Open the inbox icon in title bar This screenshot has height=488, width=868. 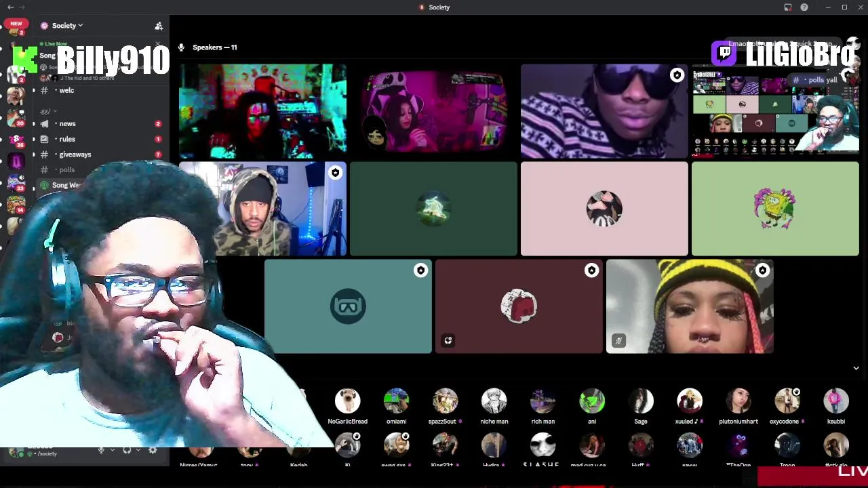coord(788,7)
